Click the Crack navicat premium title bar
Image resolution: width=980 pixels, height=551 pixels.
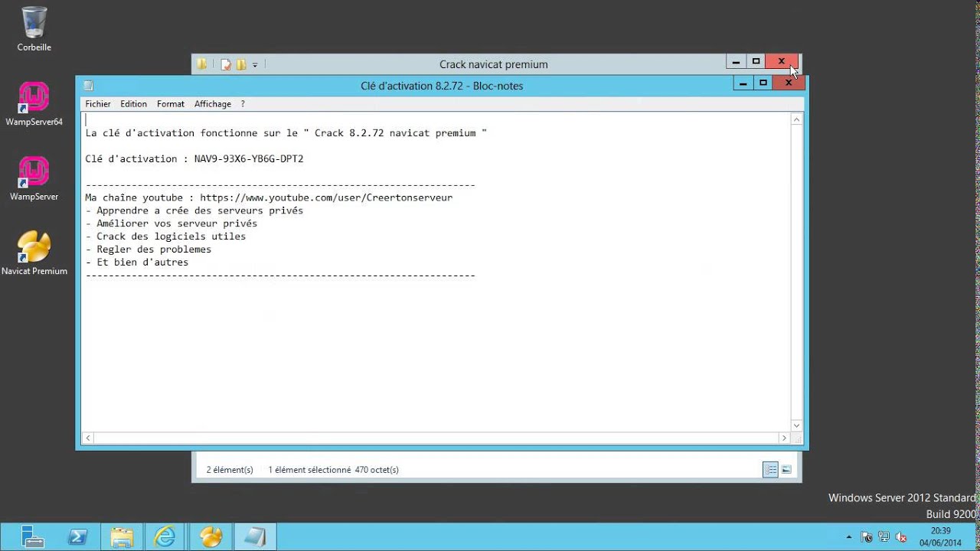coord(494,64)
